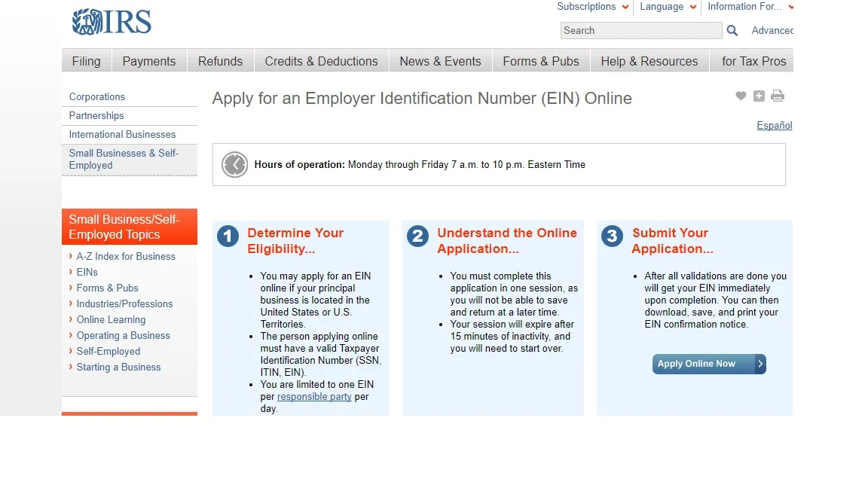This screenshot has height=488, width=868.
Task: Open the Help & Resources menu
Action: point(649,61)
